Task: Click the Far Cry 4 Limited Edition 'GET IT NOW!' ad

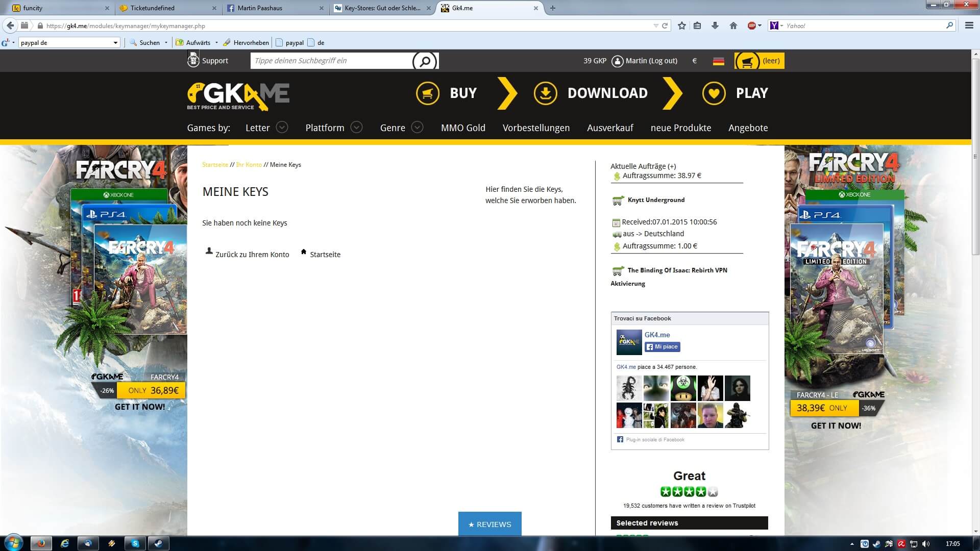Action: [836, 425]
